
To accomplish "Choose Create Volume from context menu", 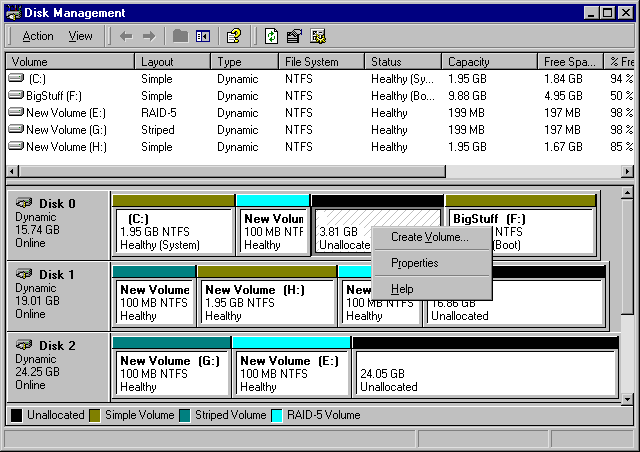I will pos(429,237).
